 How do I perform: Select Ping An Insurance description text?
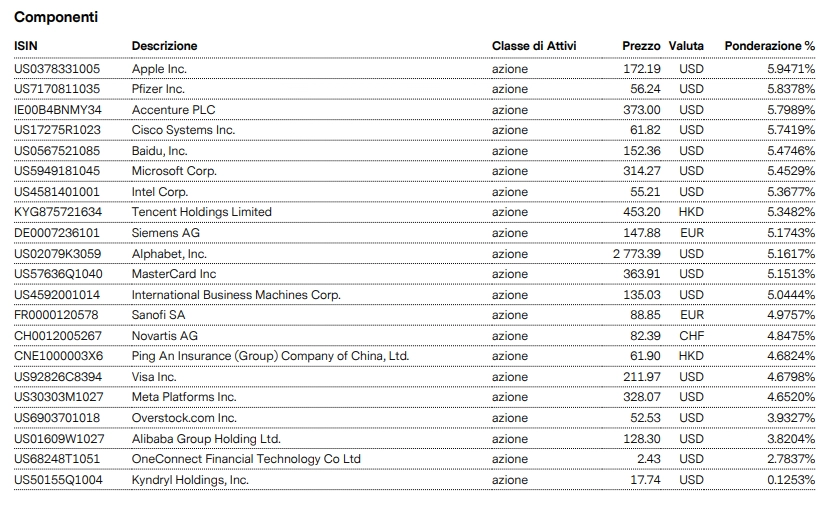pyautogui.click(x=270, y=356)
